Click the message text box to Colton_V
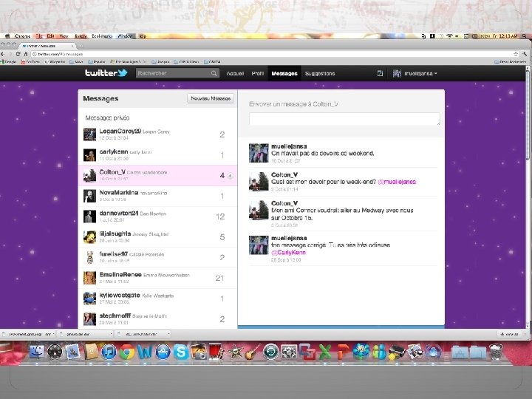 (x=344, y=119)
